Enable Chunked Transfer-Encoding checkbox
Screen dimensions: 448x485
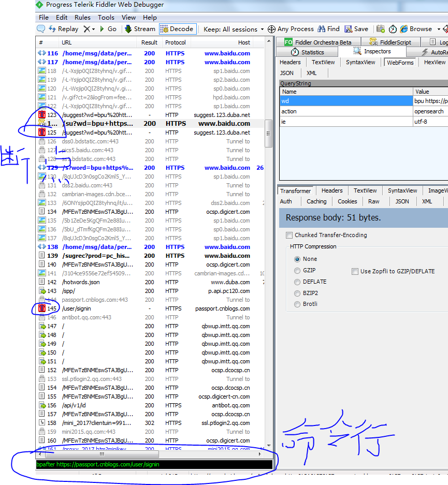(x=290, y=236)
